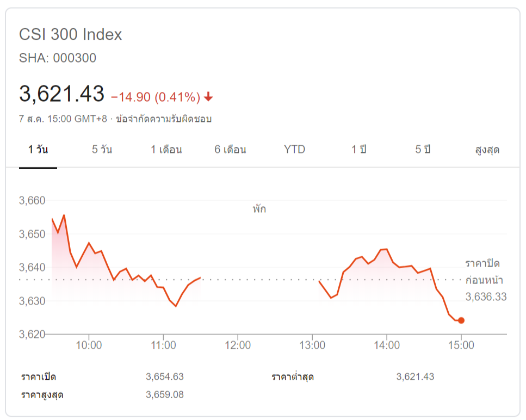The image size is (526, 420).
Task: Click the SHA: 000300 ticker text
Action: pos(58,58)
